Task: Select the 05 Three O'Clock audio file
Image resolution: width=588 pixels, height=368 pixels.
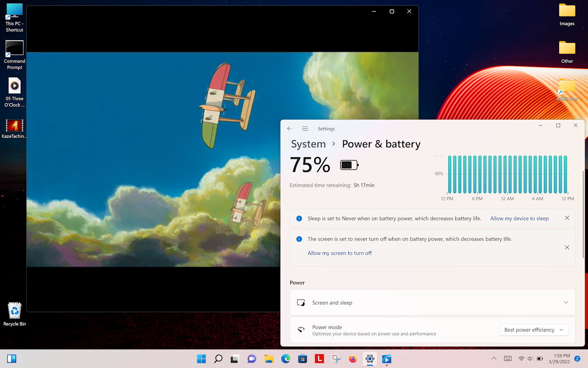Action: click(x=14, y=92)
